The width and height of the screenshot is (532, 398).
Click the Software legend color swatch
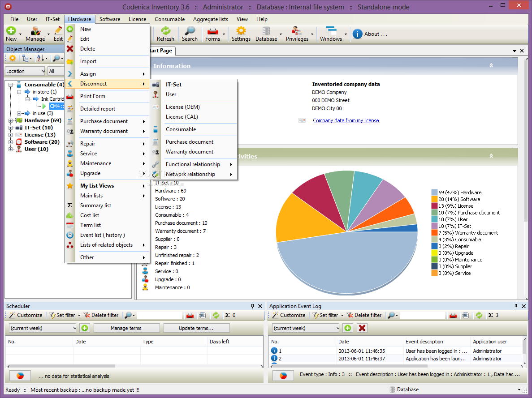pos(434,199)
